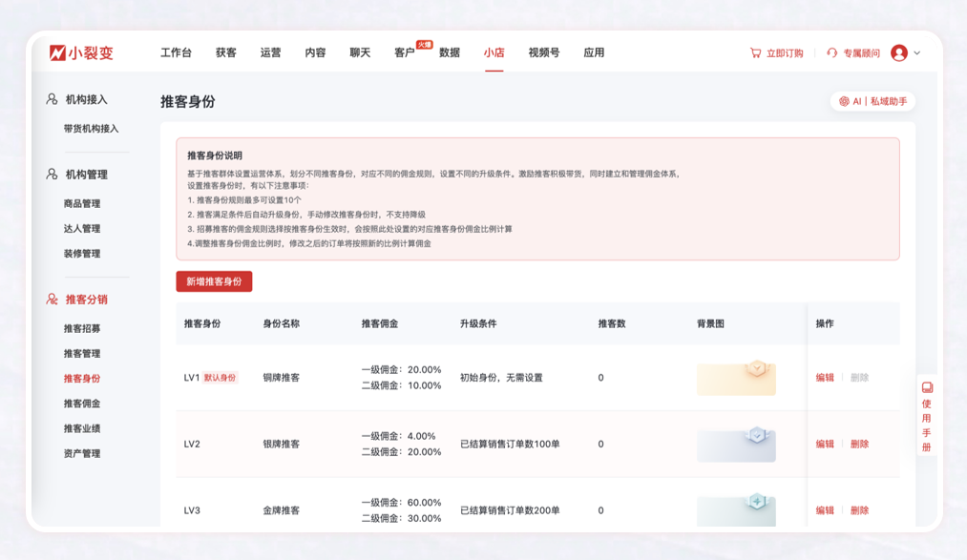Click the 推客分销 sidebar icon
This screenshot has width=967, height=560.
click(x=53, y=300)
